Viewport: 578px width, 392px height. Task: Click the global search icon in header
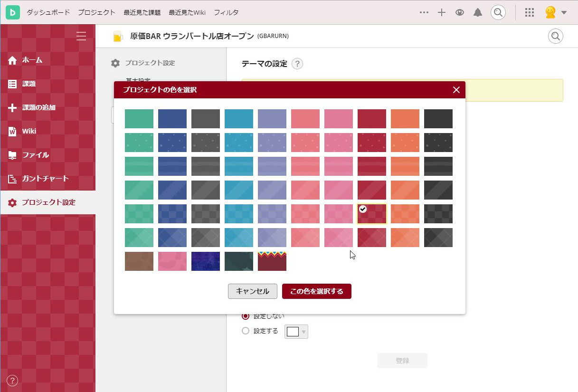(x=498, y=13)
